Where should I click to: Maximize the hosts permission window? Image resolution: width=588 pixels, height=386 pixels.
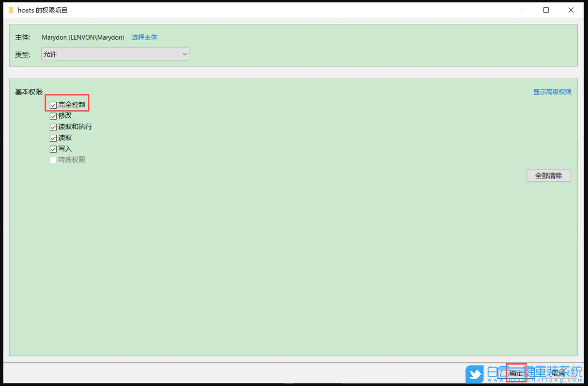click(x=546, y=10)
